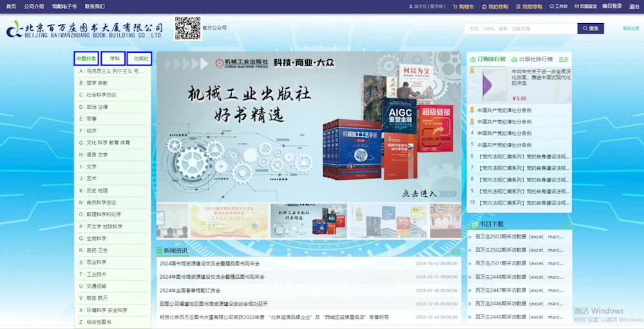
Task: Download 百万庄2445期采访数据
Action: (519, 317)
